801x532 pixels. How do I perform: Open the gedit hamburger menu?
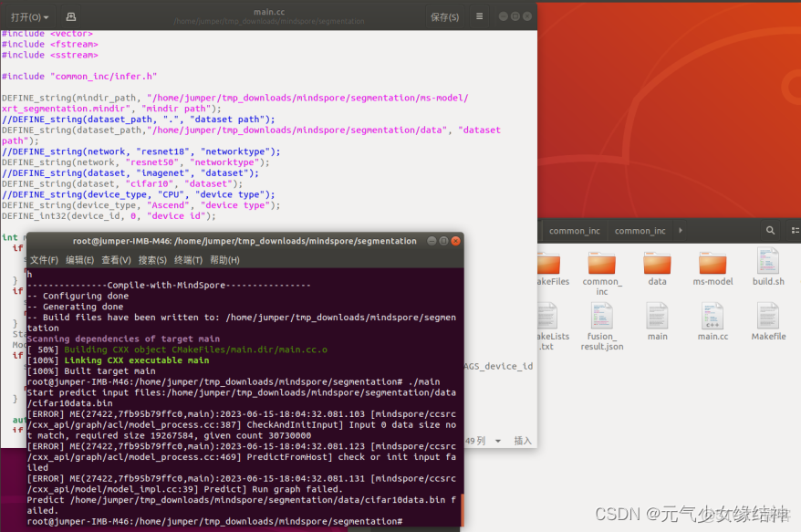pyautogui.click(x=479, y=16)
